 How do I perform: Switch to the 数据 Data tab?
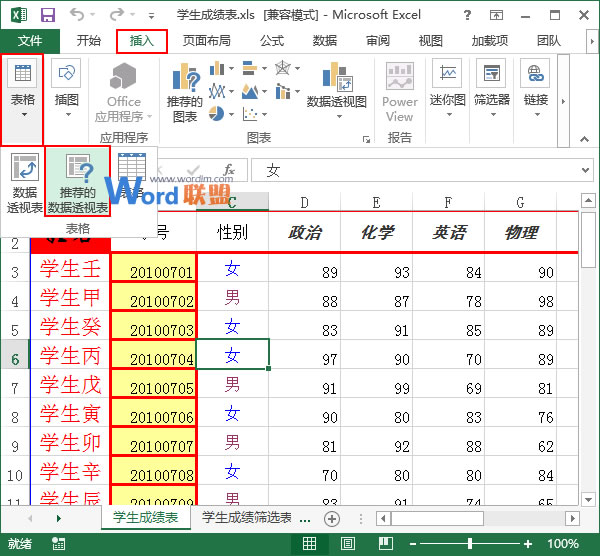click(325, 41)
